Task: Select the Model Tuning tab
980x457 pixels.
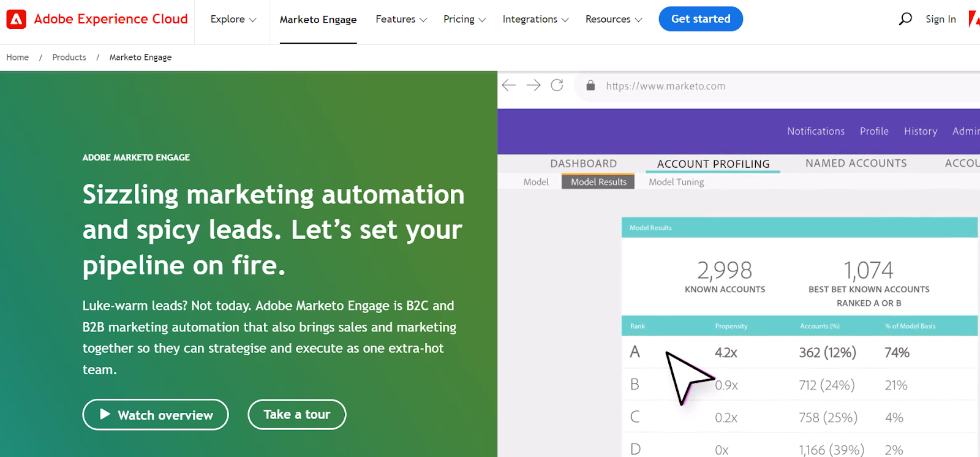Action: pos(675,181)
